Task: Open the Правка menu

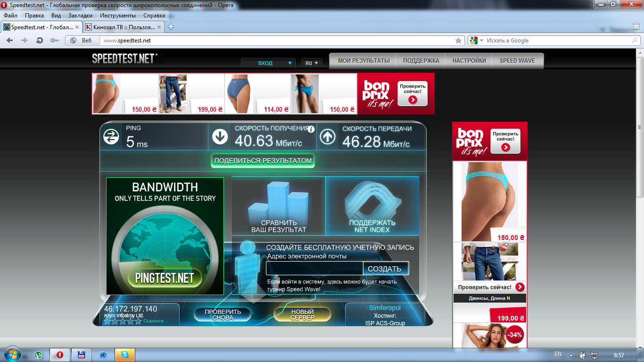Action: pos(34,16)
